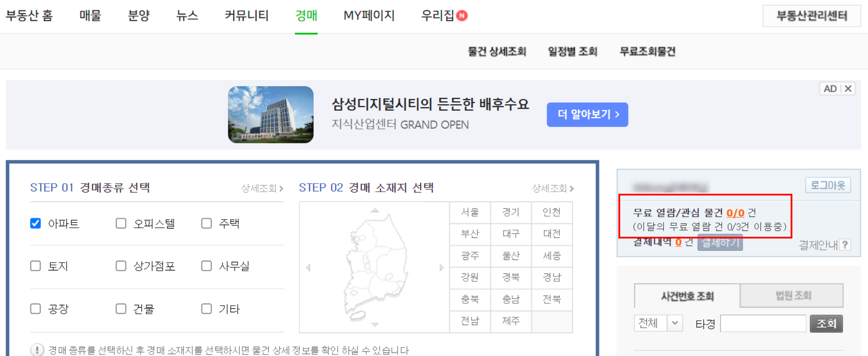Click the 로그아웃 button
Viewport: 868px width, 356px height.
pos(828,186)
